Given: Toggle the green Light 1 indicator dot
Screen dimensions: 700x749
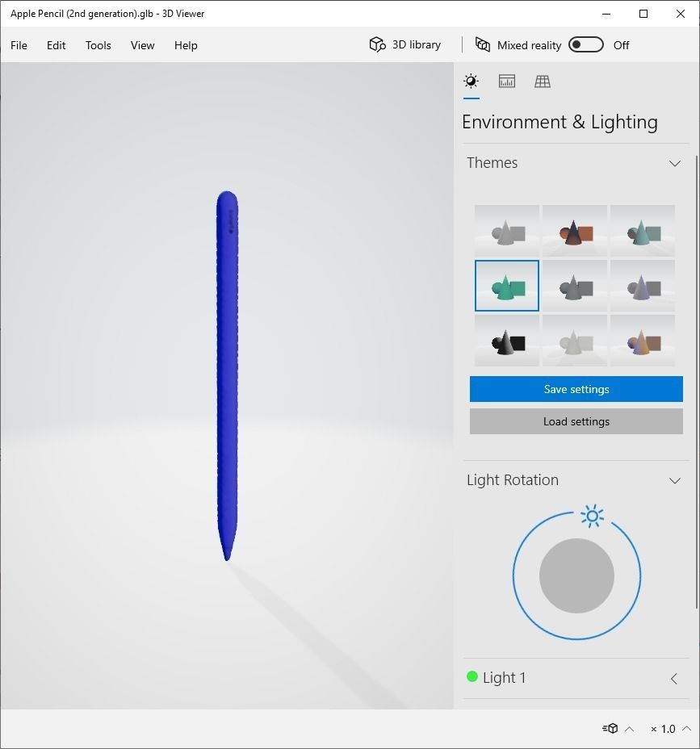Looking at the screenshot, I should click(x=472, y=677).
